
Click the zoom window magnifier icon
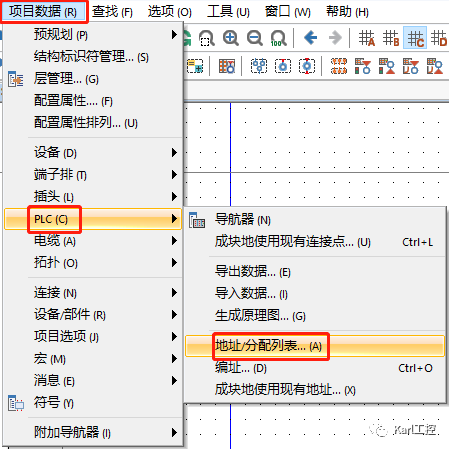pyautogui.click(x=207, y=38)
